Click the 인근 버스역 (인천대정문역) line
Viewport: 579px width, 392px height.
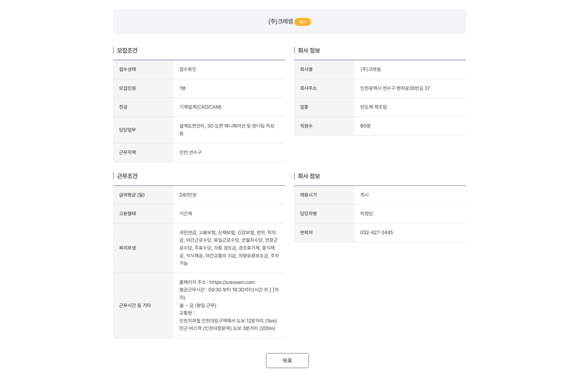[x=227, y=328]
